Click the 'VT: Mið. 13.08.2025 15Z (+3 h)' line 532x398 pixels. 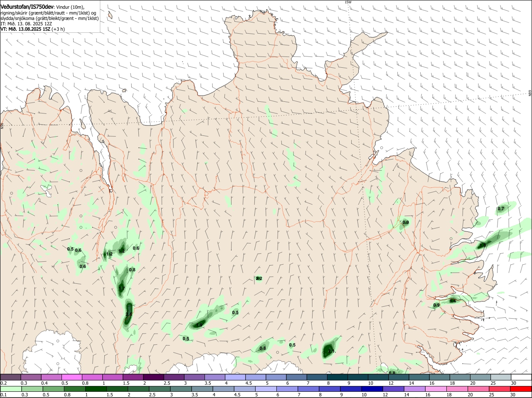(x=32, y=29)
